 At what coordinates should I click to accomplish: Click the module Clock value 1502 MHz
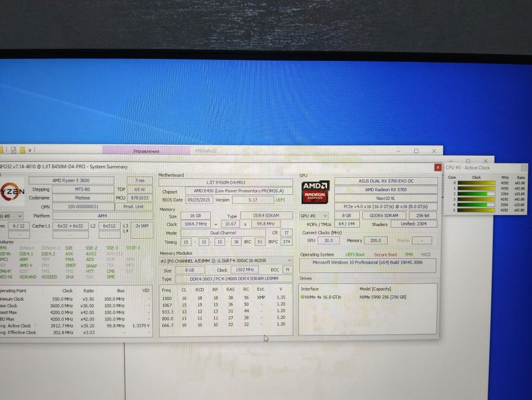tap(245, 270)
